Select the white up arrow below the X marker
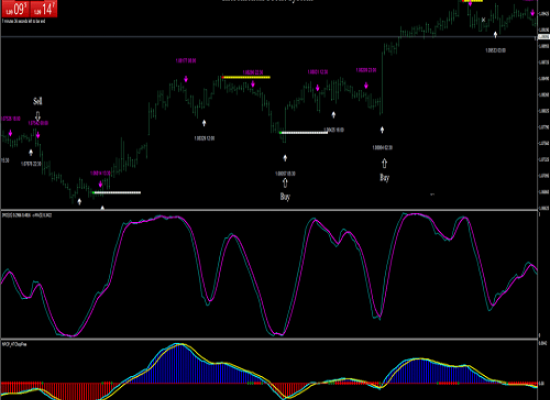The width and height of the screenshot is (550, 400). tap(495, 34)
